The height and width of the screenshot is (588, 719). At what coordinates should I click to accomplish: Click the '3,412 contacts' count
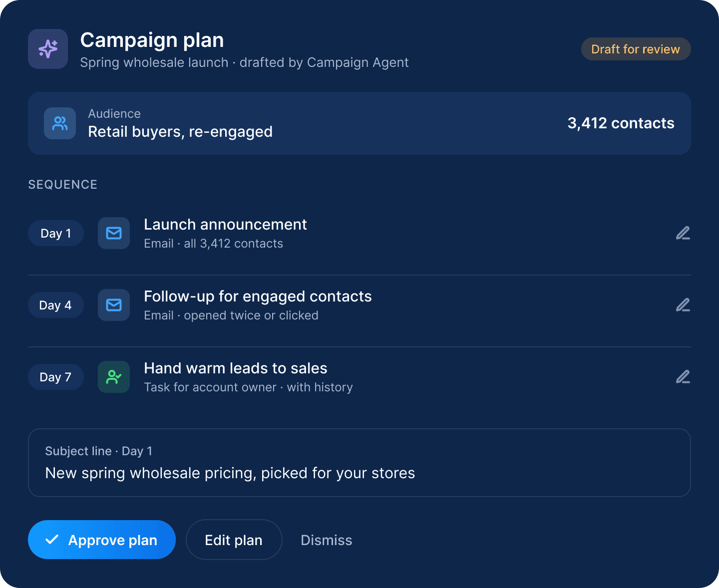(621, 123)
